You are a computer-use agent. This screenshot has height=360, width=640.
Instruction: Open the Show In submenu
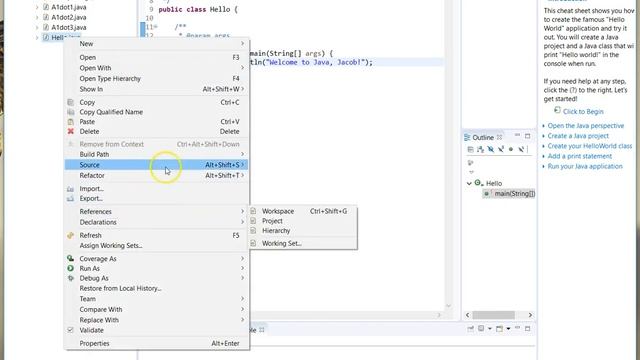157,89
